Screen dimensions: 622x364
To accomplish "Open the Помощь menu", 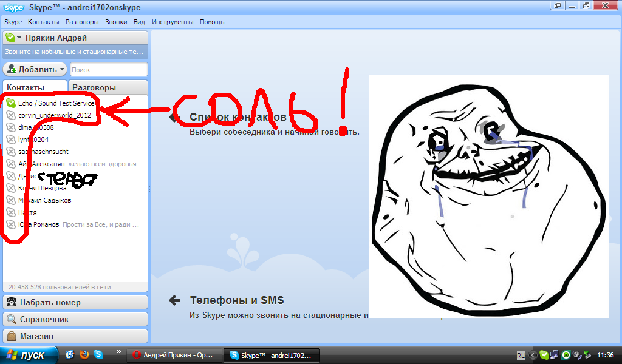I will [212, 22].
